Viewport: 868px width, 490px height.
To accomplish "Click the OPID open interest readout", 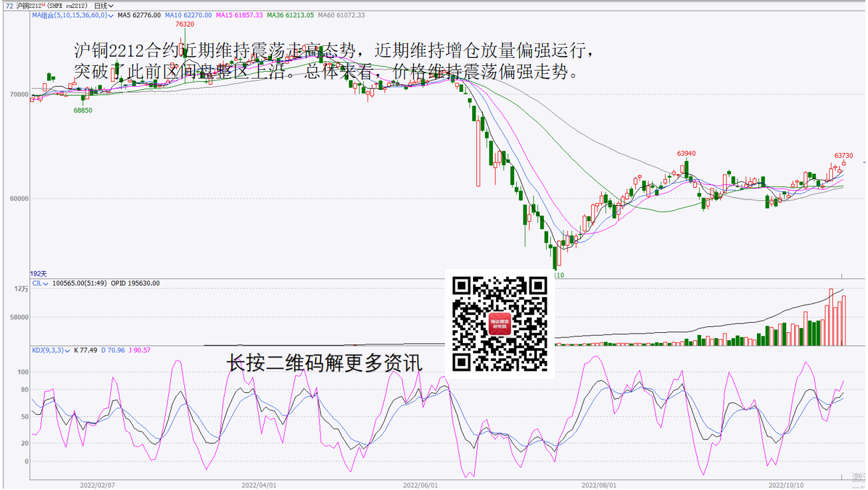I will (x=135, y=284).
